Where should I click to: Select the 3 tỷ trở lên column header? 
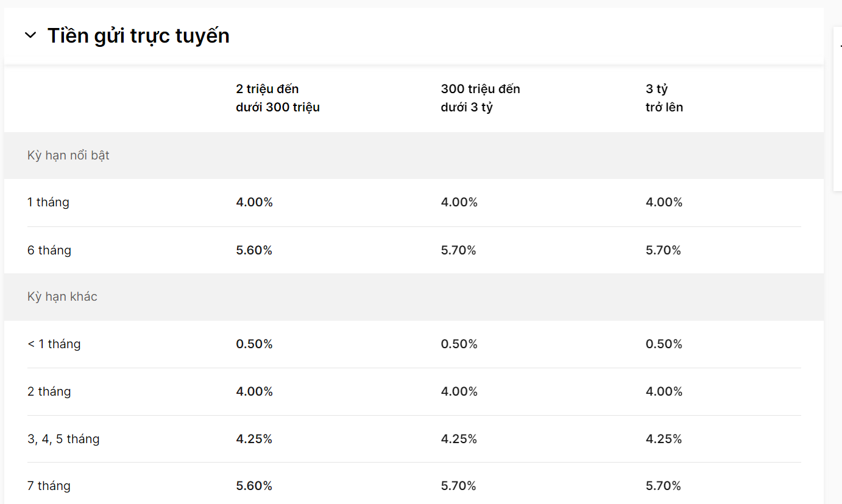coord(664,98)
